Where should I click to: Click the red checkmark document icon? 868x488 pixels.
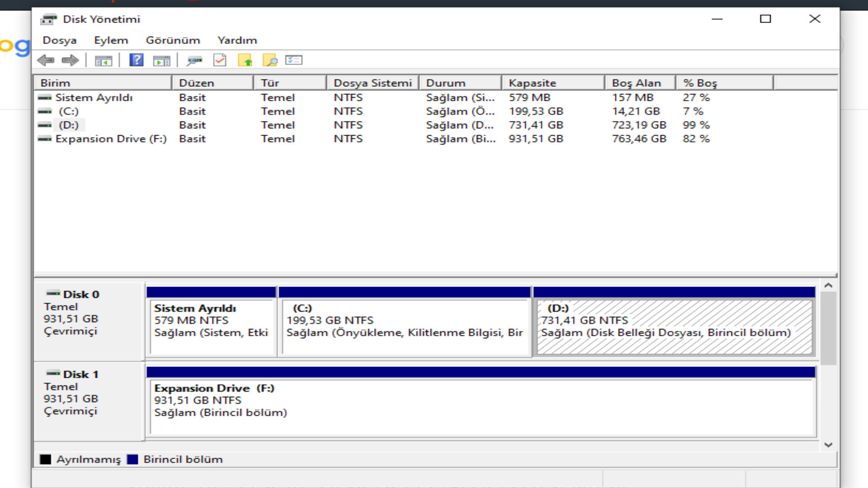pyautogui.click(x=220, y=60)
